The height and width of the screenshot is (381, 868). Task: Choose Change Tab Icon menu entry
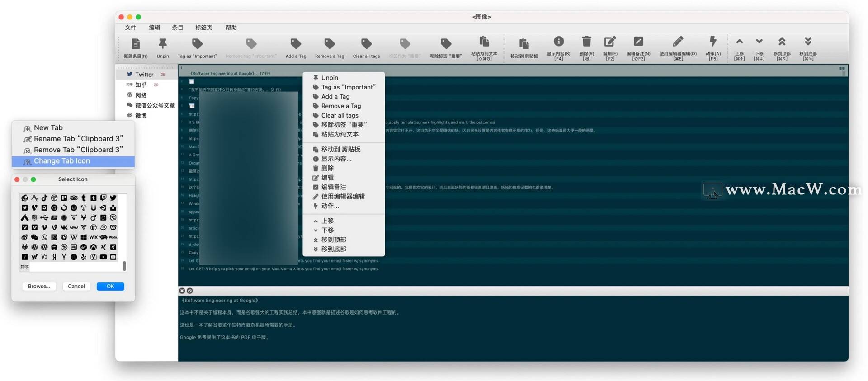pyautogui.click(x=73, y=161)
